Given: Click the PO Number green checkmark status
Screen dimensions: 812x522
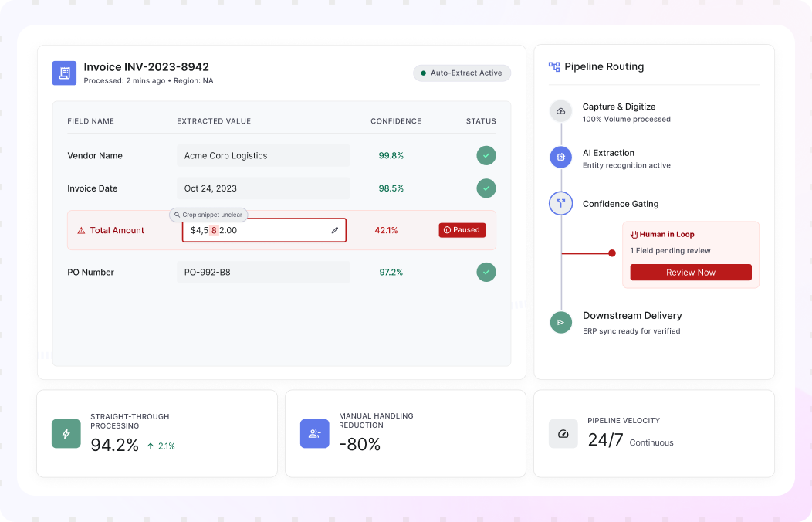Looking at the screenshot, I should coord(486,272).
